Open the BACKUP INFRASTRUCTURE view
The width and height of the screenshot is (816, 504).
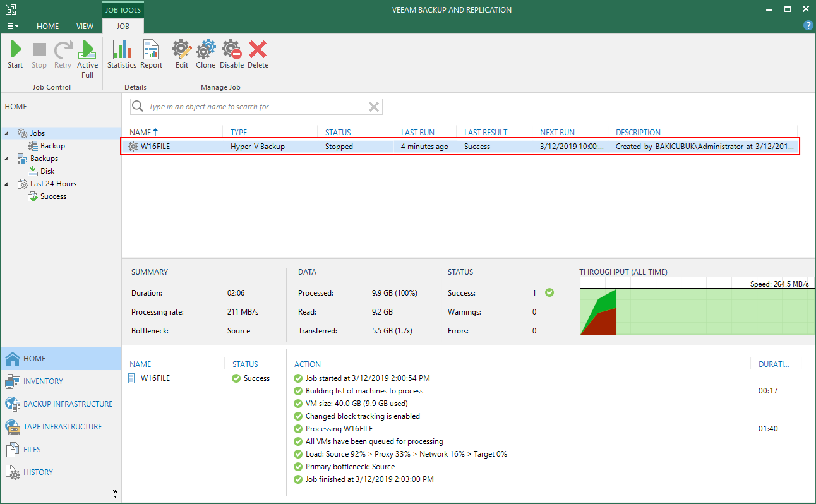[x=61, y=404]
